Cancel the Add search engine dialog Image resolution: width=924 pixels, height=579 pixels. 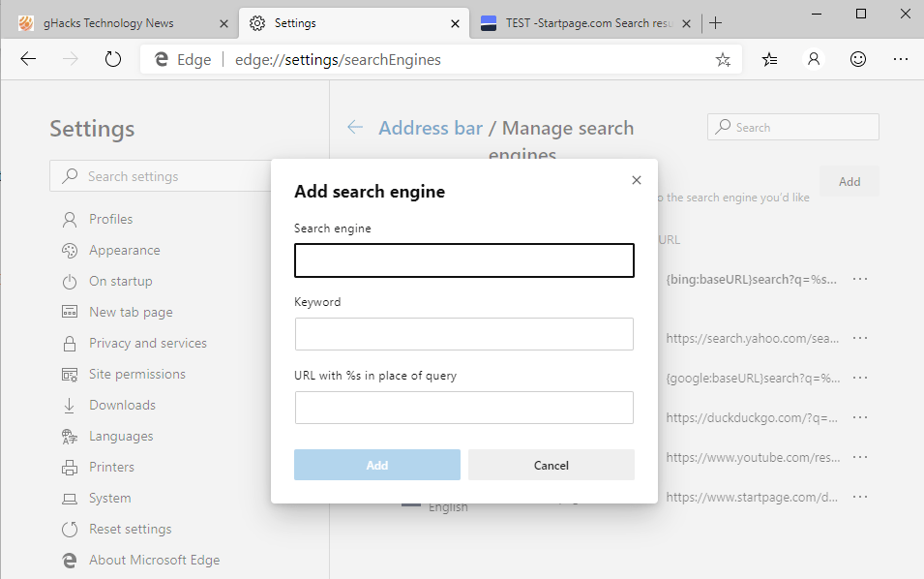tap(551, 465)
